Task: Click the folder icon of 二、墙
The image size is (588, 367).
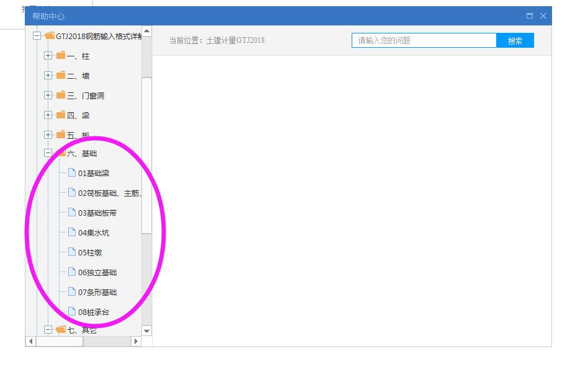Action: 61,76
